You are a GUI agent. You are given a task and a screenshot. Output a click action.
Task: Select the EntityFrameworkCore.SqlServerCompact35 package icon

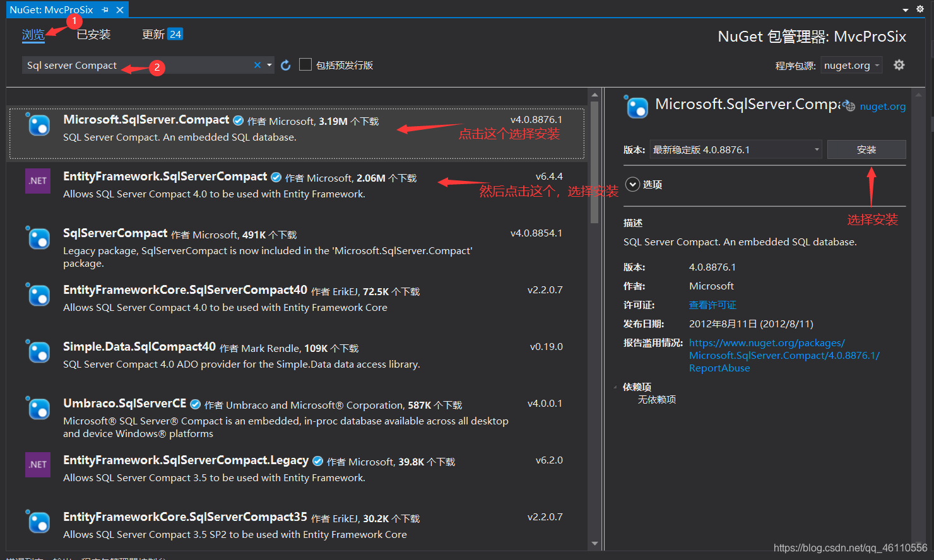[38, 522]
